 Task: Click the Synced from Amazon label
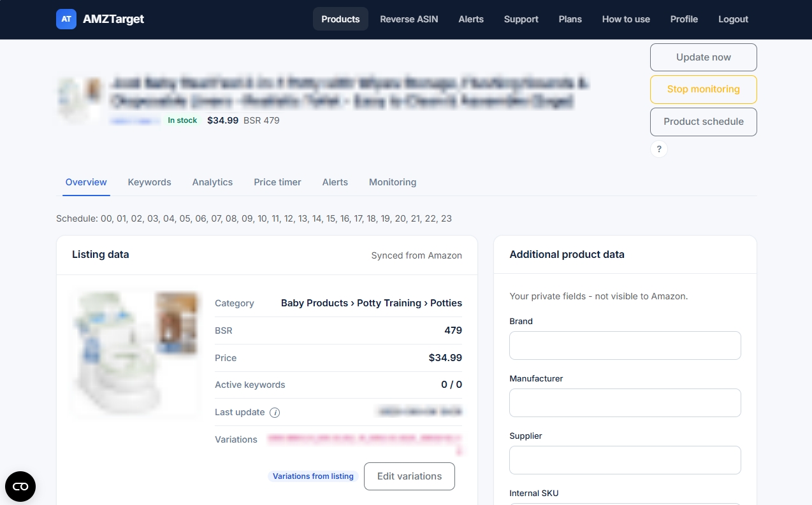tap(417, 255)
